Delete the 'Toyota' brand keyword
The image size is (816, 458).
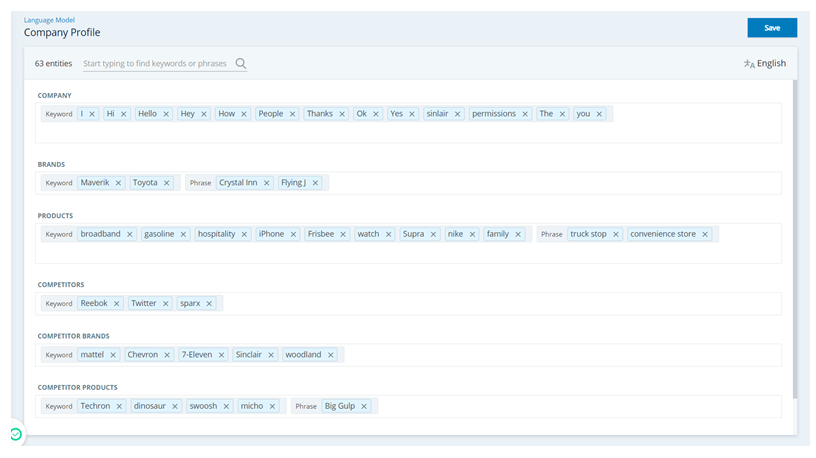(x=167, y=183)
